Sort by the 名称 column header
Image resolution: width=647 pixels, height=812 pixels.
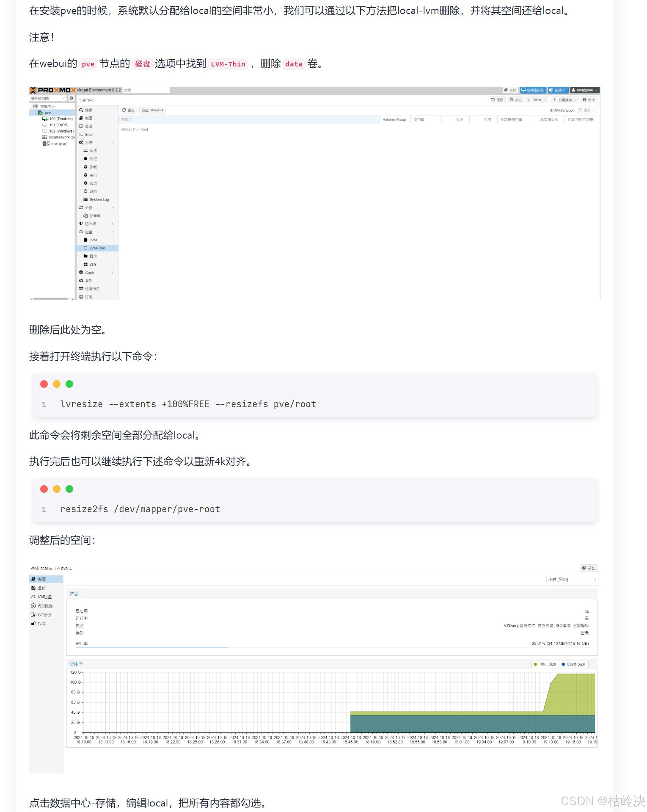(250, 120)
